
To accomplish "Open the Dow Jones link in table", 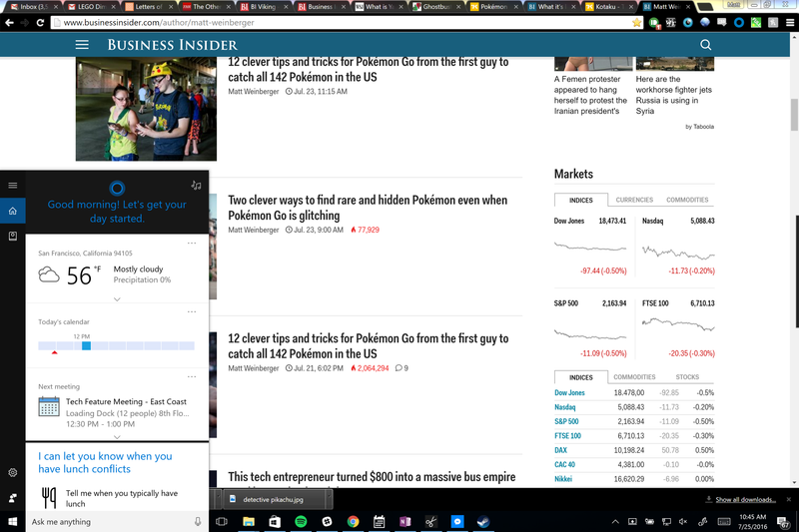I will 569,392.
